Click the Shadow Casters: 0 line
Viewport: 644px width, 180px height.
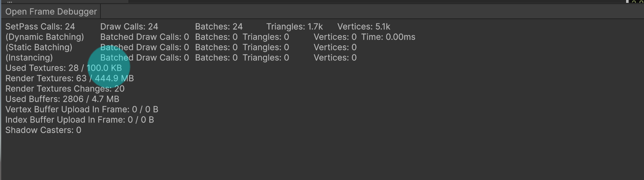click(x=43, y=130)
